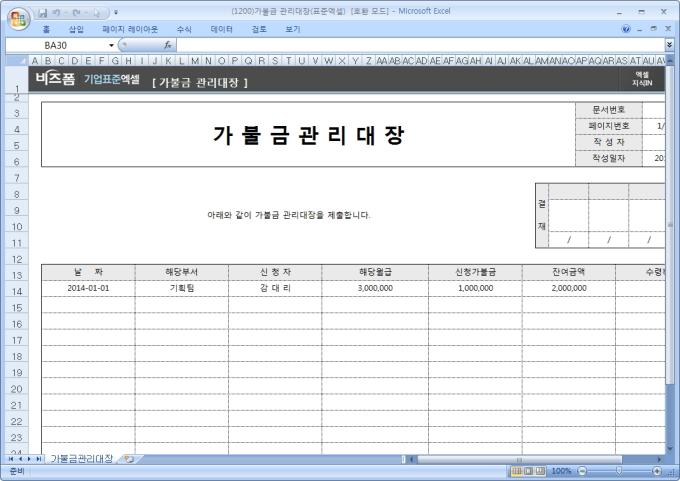Switch to Normal view in status bar
The height and width of the screenshot is (481, 680).
point(517,471)
